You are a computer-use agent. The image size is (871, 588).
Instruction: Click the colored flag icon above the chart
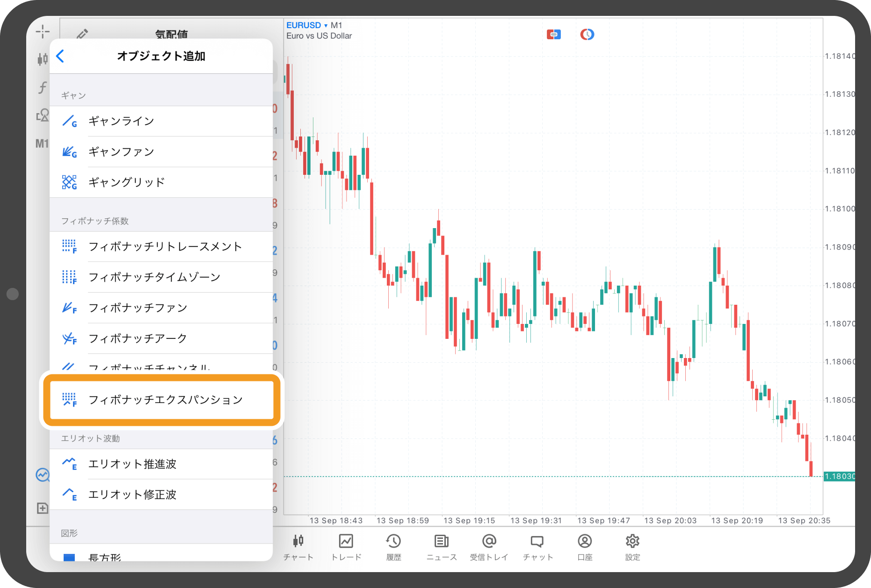point(554,34)
